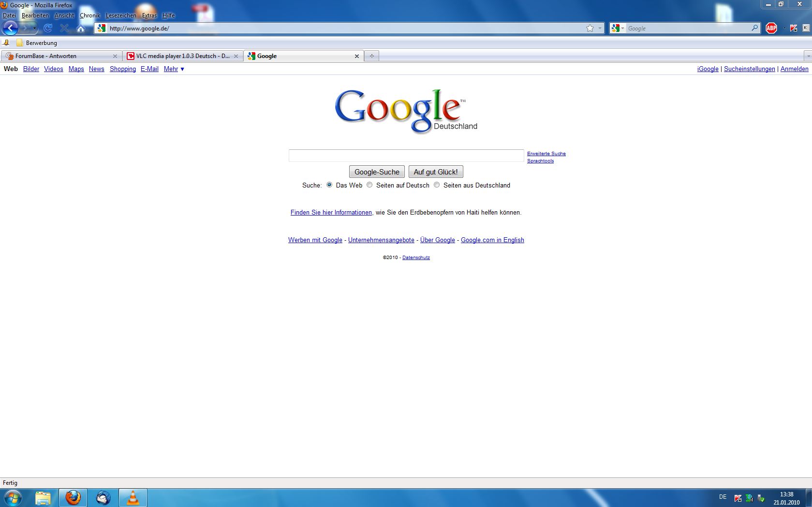812x507 pixels.
Task: Click the Forward navigation arrow
Action: [25, 28]
